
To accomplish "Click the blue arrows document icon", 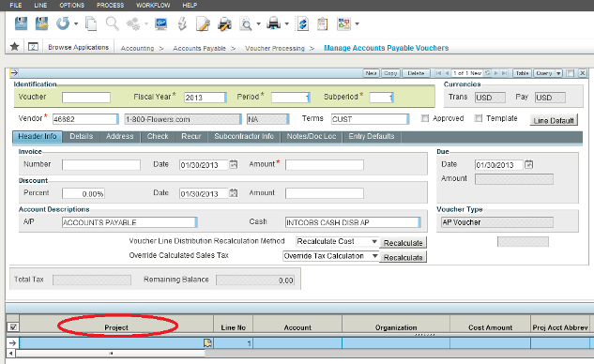I will pos(303,23).
